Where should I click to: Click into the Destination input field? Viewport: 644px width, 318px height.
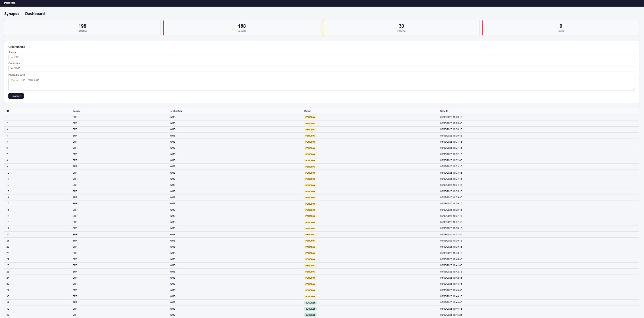pos(322,68)
